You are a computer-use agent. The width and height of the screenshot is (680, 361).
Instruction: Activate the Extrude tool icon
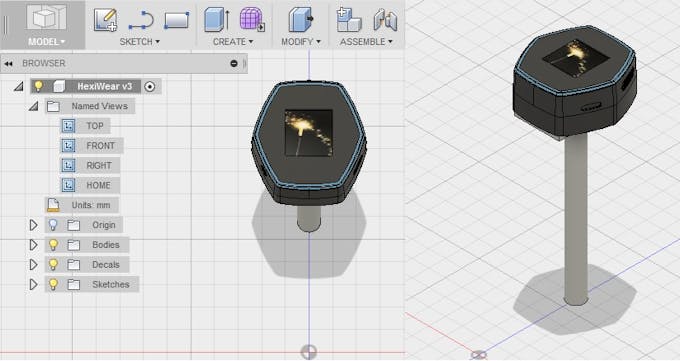point(217,20)
